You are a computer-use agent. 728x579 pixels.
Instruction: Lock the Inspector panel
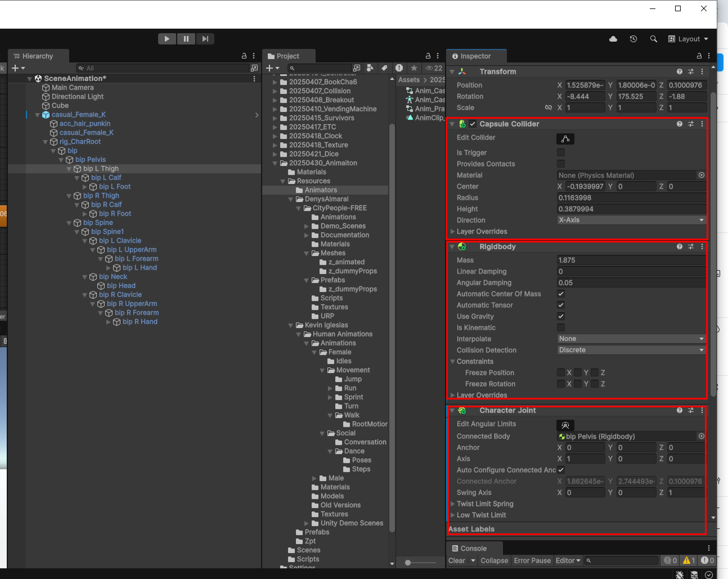point(699,56)
